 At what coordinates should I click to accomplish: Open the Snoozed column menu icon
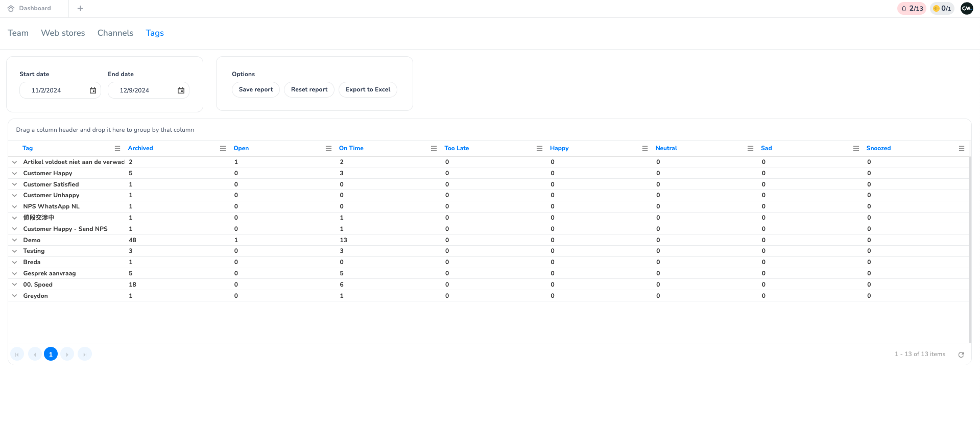tap(961, 149)
